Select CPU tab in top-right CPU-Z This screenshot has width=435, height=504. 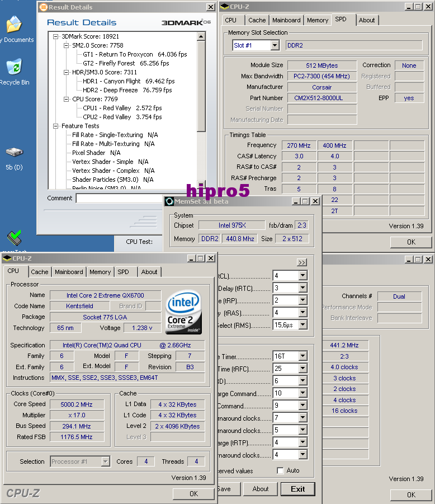pyautogui.click(x=231, y=20)
